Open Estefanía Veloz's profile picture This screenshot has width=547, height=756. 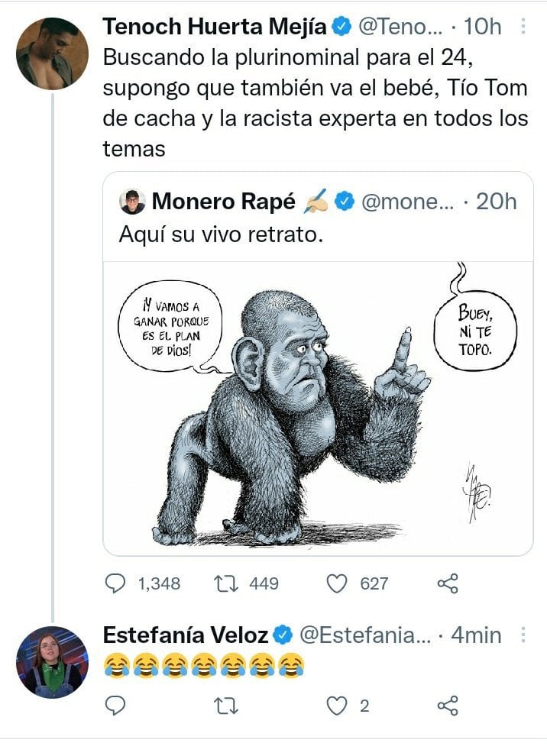52,662
